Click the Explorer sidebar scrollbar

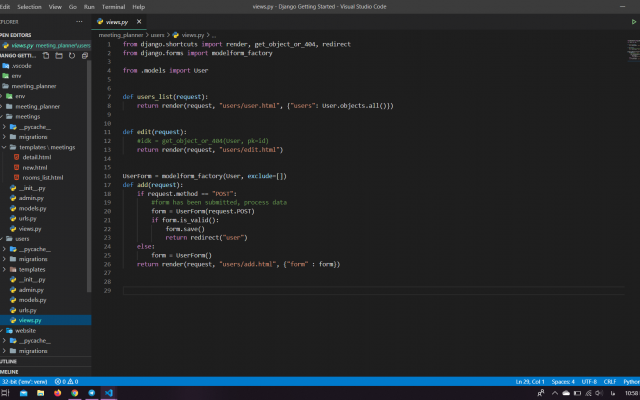coord(89,176)
